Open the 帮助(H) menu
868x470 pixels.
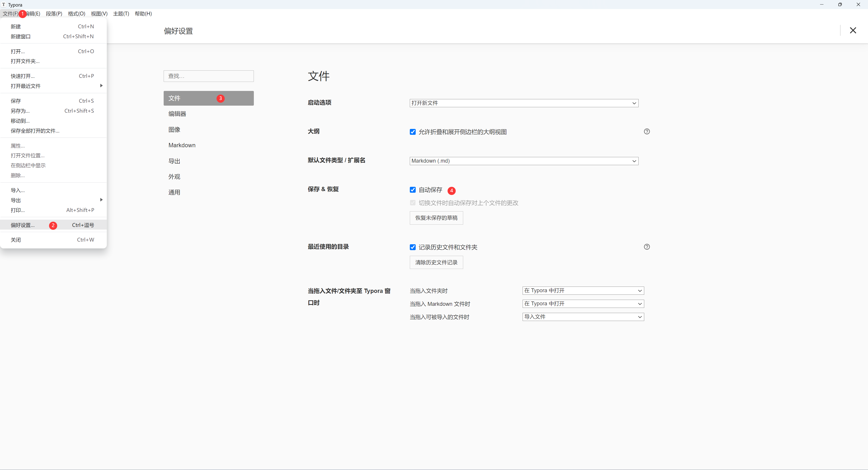[x=143, y=14]
